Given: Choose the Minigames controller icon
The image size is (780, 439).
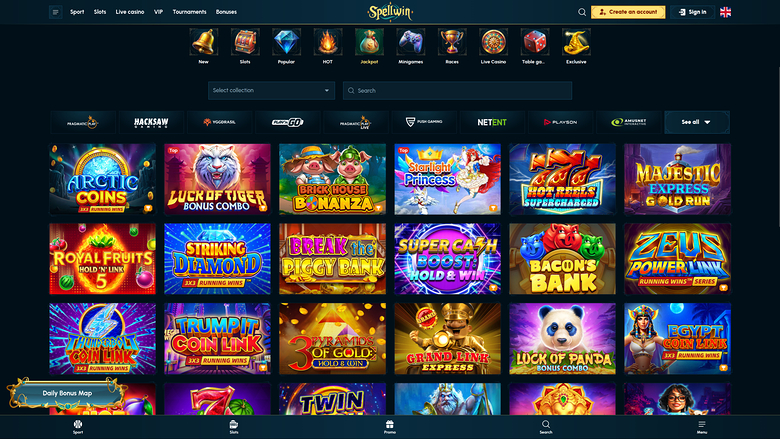Looking at the screenshot, I should point(410,42).
